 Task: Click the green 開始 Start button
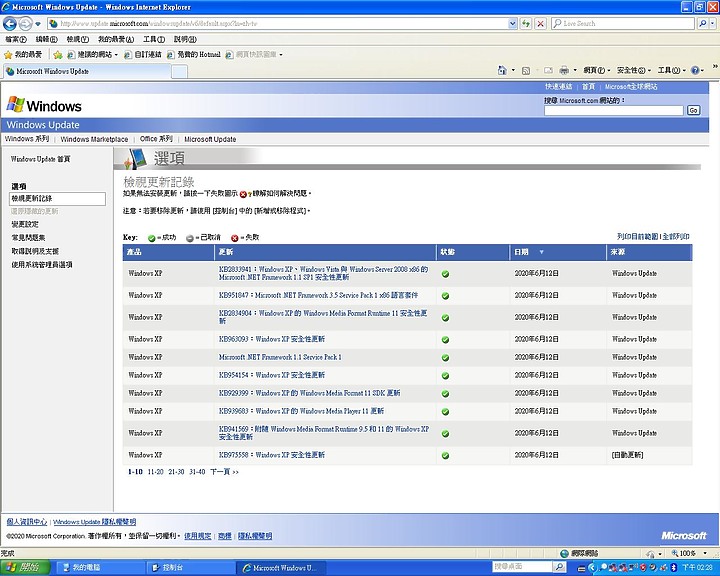pos(24,568)
